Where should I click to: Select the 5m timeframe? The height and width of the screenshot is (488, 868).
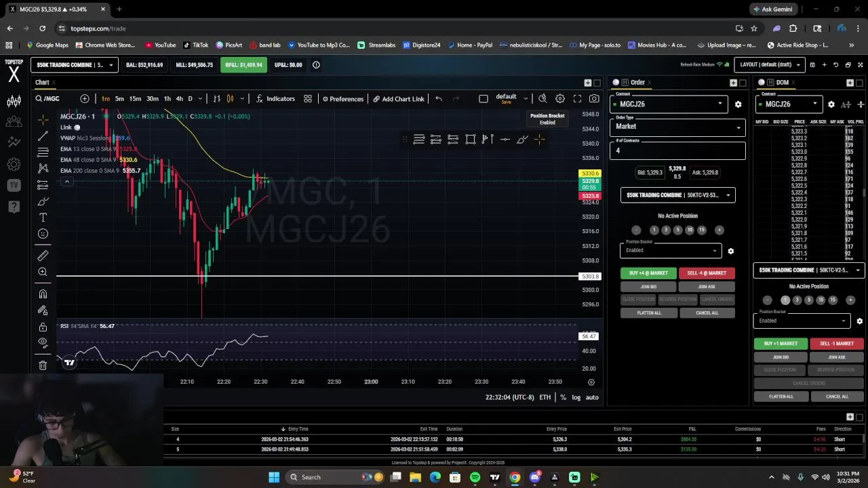pos(119,99)
